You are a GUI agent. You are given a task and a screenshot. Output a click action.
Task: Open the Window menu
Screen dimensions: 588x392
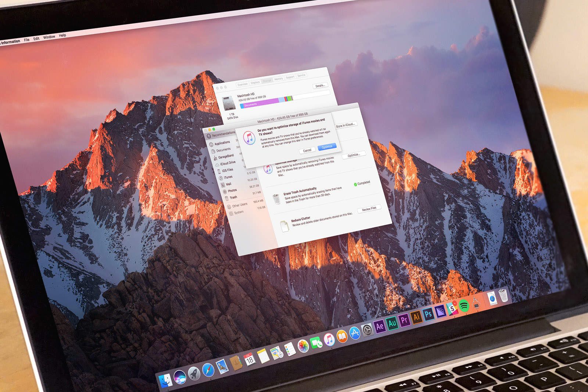tap(49, 37)
